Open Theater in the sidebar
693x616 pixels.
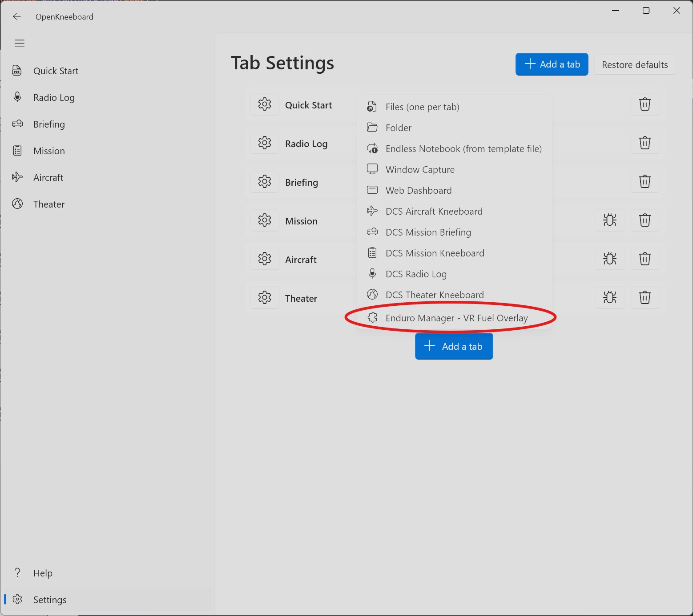[107, 204]
